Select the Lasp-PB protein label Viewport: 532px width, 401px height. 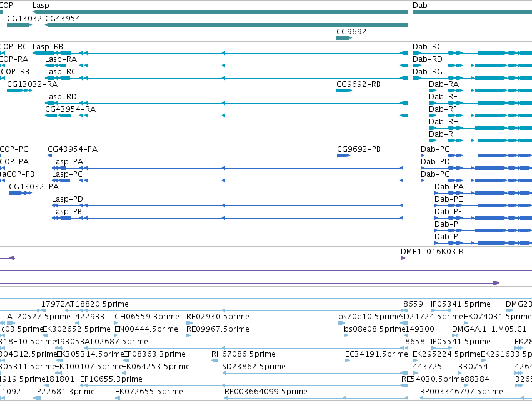click(x=67, y=212)
